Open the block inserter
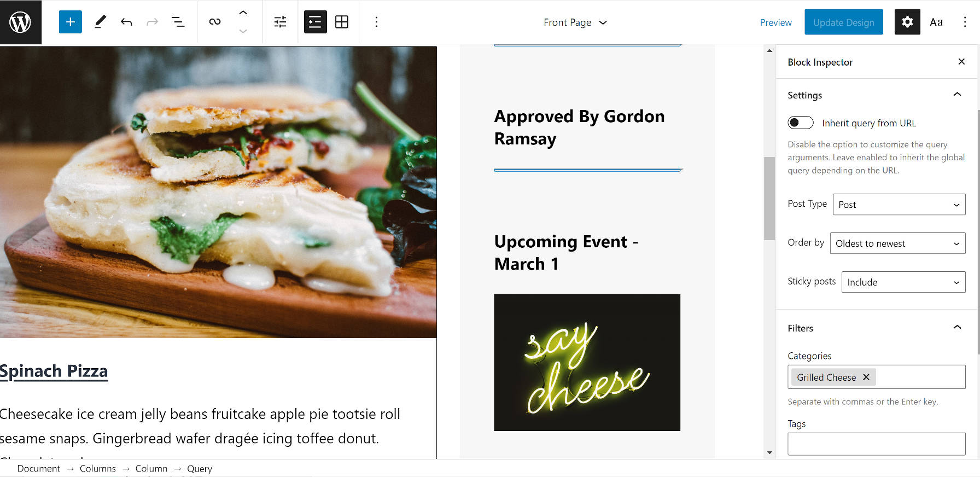The image size is (980, 477). coord(70,22)
